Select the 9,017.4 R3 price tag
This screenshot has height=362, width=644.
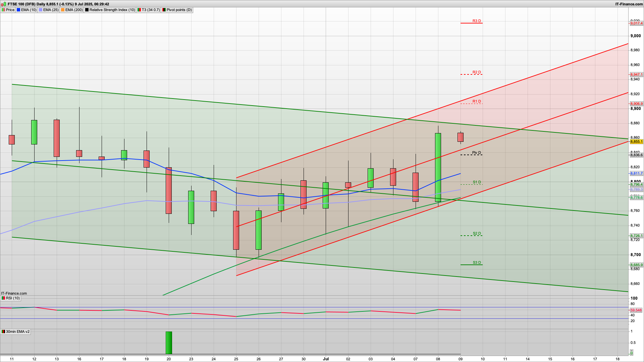(x=636, y=23)
